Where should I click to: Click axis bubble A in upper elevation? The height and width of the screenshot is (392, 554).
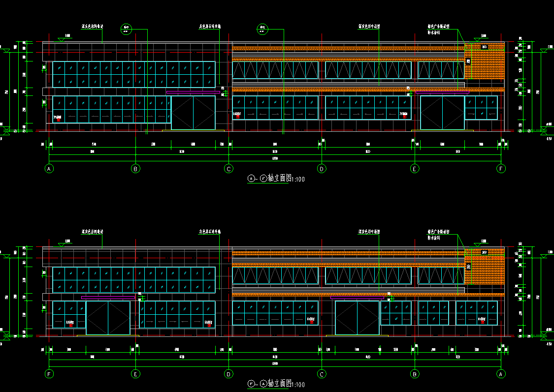[49, 169]
